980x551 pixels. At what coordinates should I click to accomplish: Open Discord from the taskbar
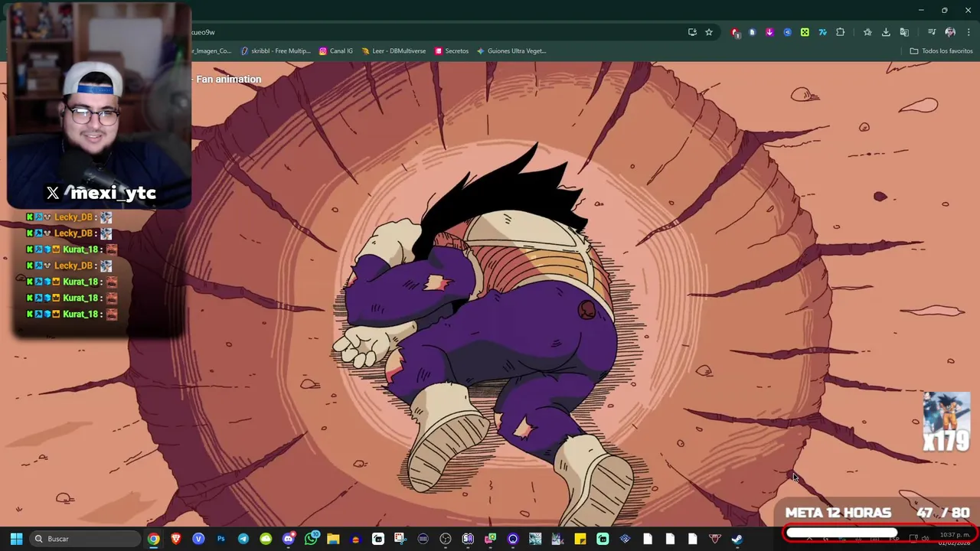pyautogui.click(x=288, y=539)
